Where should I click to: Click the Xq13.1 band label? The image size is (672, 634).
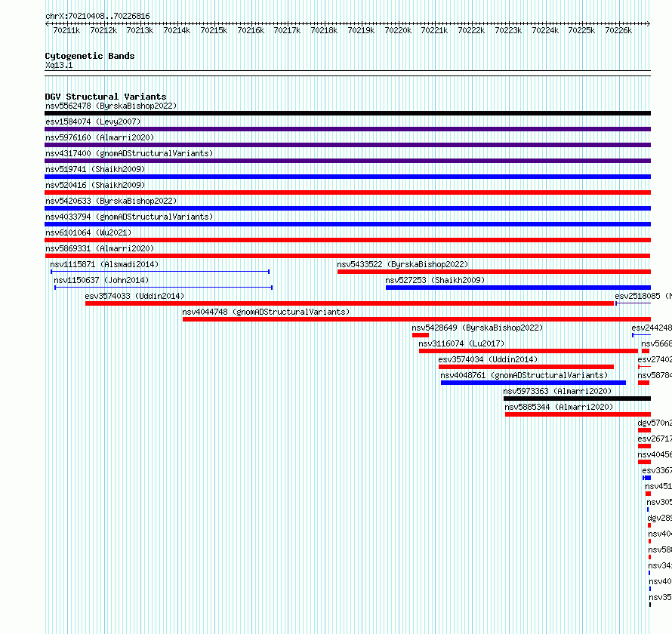click(x=59, y=65)
